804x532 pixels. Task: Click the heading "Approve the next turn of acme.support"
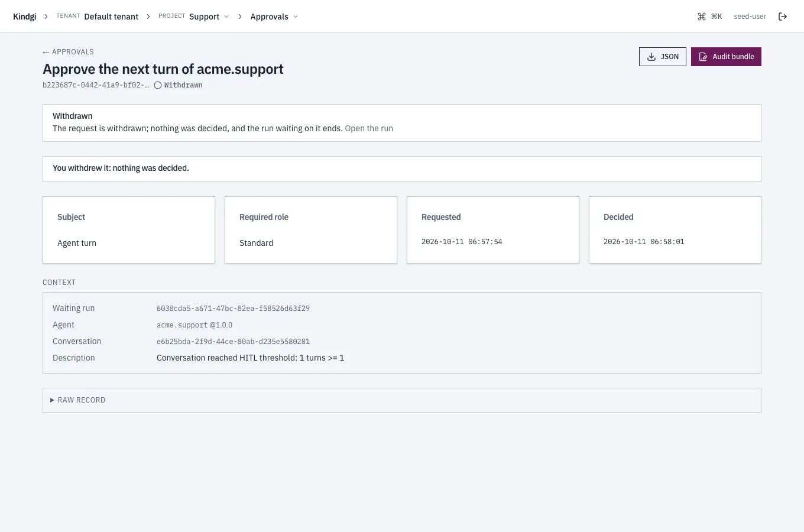pyautogui.click(x=163, y=69)
